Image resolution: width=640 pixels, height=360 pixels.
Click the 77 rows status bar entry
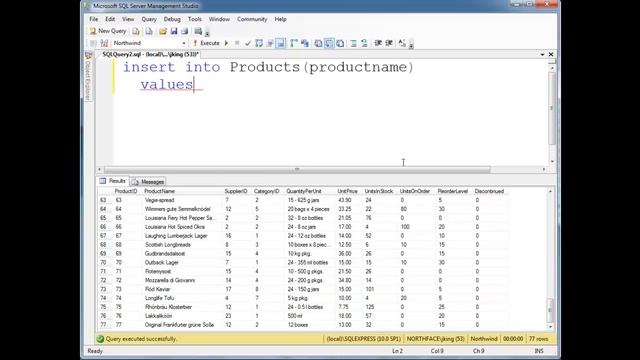point(538,339)
